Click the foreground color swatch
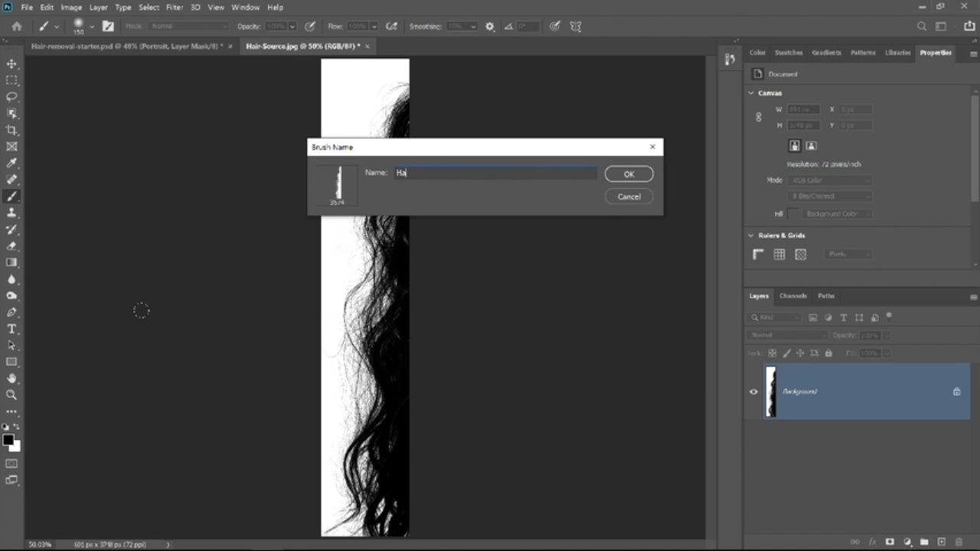The height and width of the screenshot is (551, 980). [x=8, y=440]
